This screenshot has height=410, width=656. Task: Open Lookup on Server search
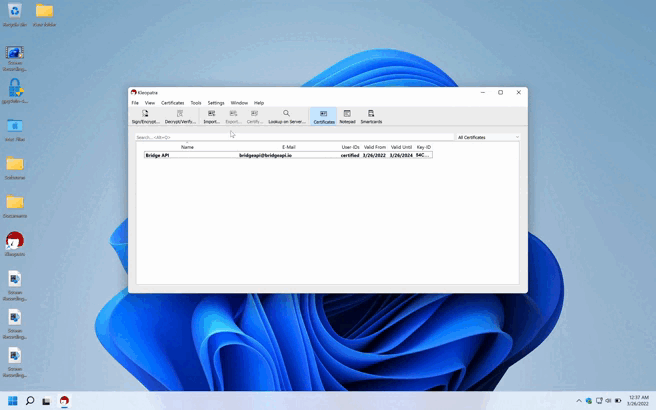point(287,117)
